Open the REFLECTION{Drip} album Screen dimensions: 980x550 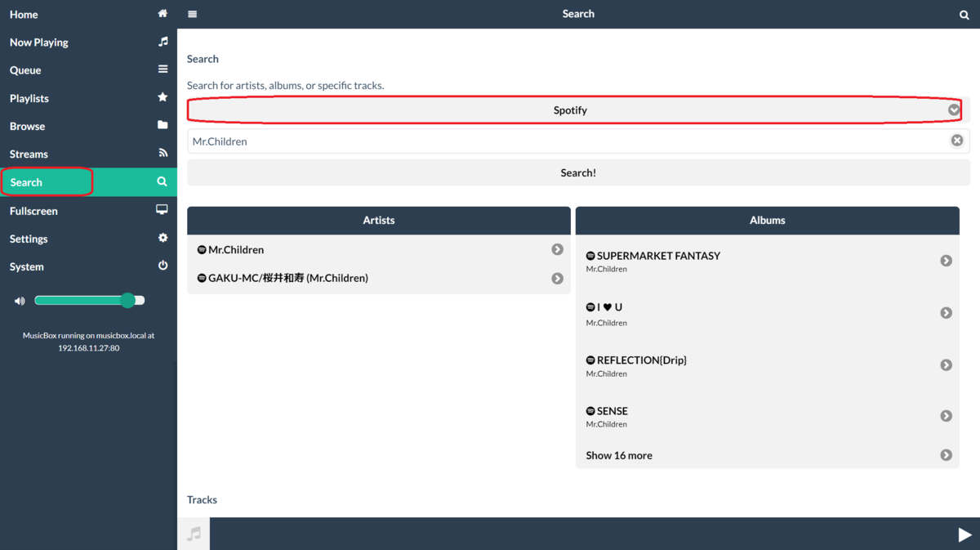(767, 365)
